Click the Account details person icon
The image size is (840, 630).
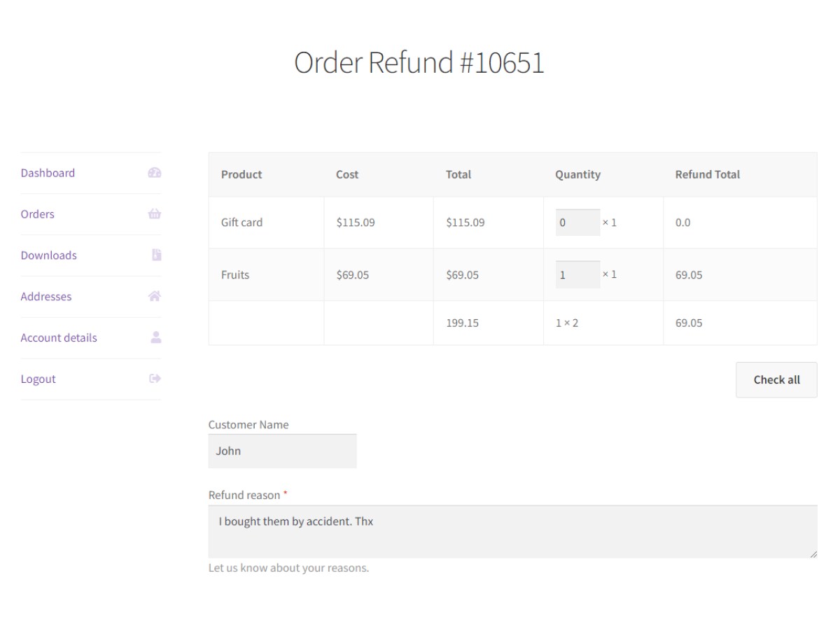[156, 337]
